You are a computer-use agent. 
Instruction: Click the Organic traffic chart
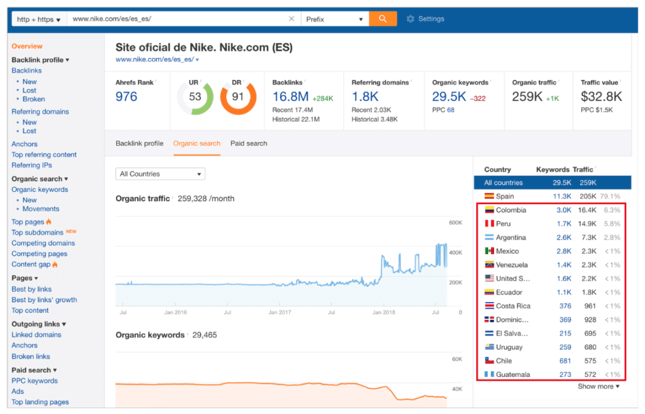282,262
